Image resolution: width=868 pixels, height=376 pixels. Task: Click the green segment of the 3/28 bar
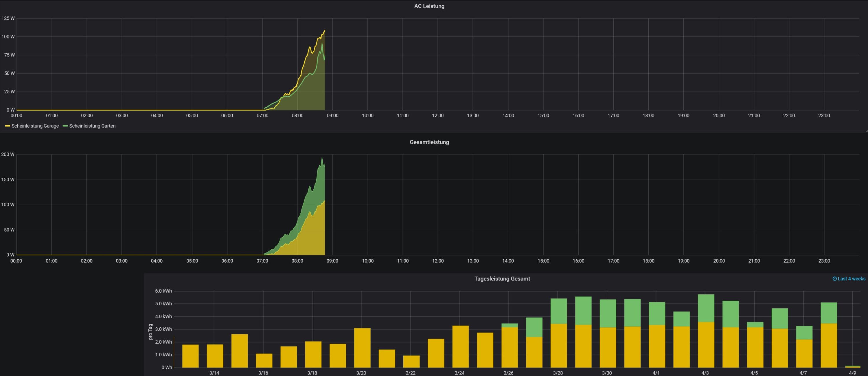559,311
